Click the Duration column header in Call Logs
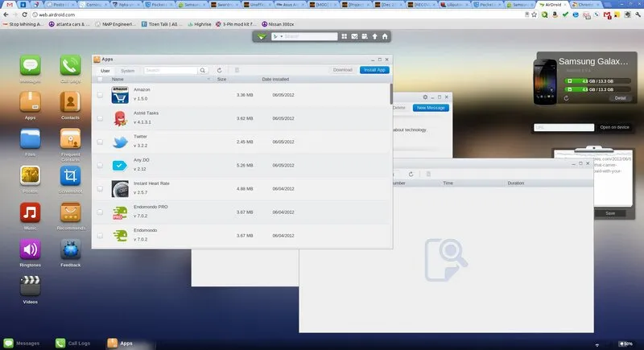The image size is (644, 350). (x=516, y=183)
